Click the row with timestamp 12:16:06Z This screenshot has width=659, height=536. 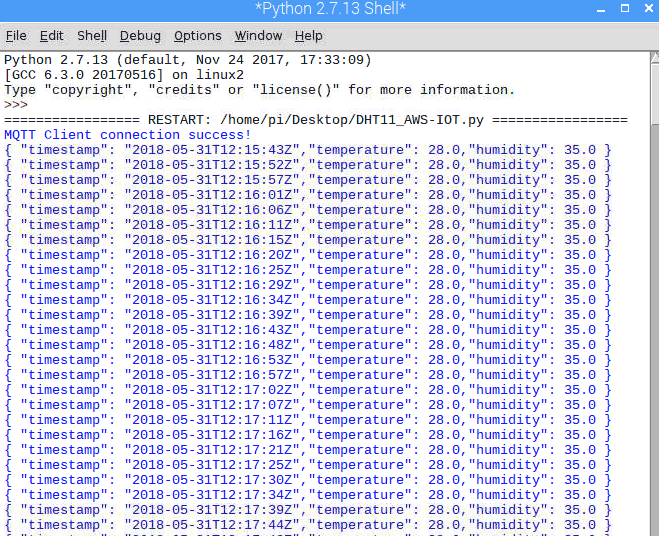tap(308, 210)
